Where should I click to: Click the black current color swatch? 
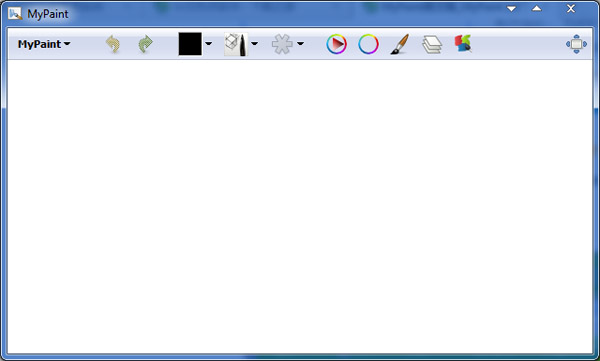190,44
